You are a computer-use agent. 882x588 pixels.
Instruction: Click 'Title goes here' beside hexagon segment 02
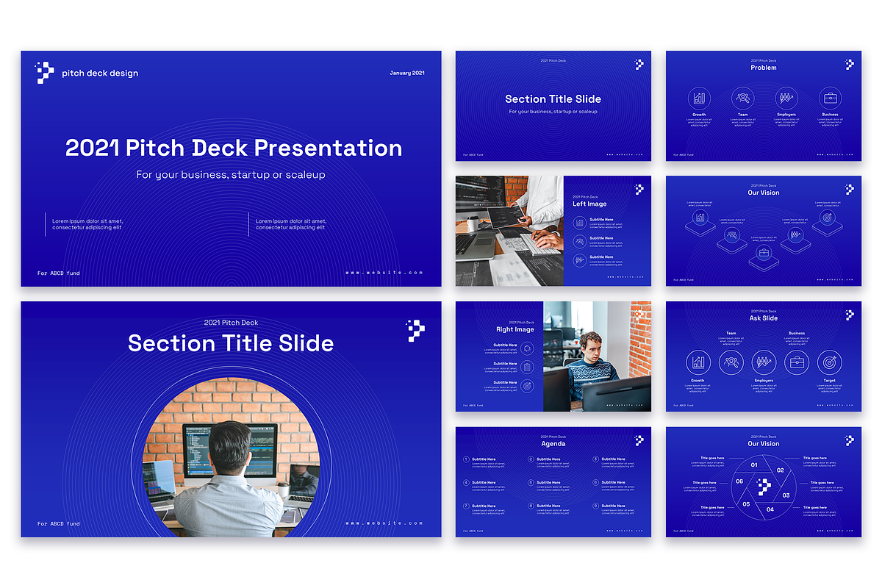[x=814, y=458]
